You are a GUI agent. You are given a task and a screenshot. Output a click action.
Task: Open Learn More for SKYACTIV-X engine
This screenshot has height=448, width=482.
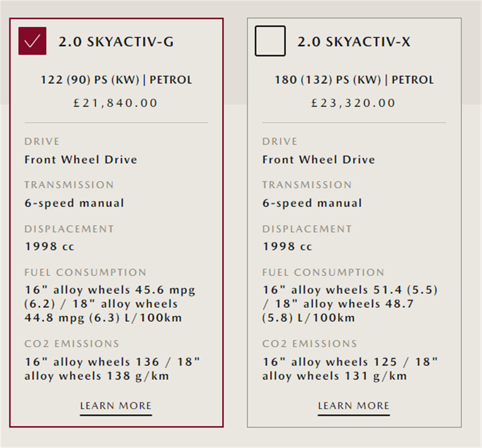click(x=353, y=406)
